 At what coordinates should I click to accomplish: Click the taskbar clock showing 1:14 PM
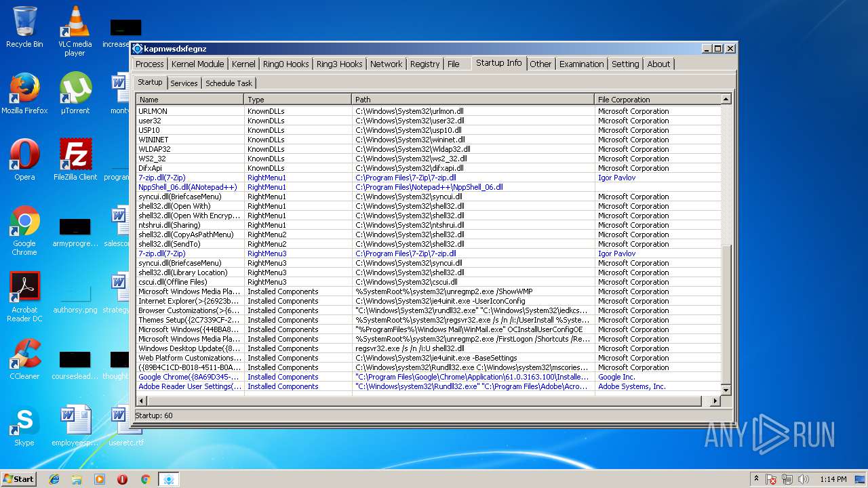point(833,479)
